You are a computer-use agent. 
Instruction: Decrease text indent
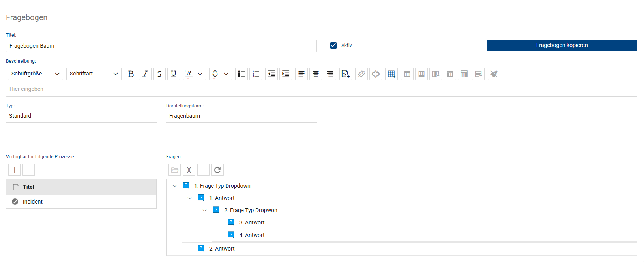271,74
